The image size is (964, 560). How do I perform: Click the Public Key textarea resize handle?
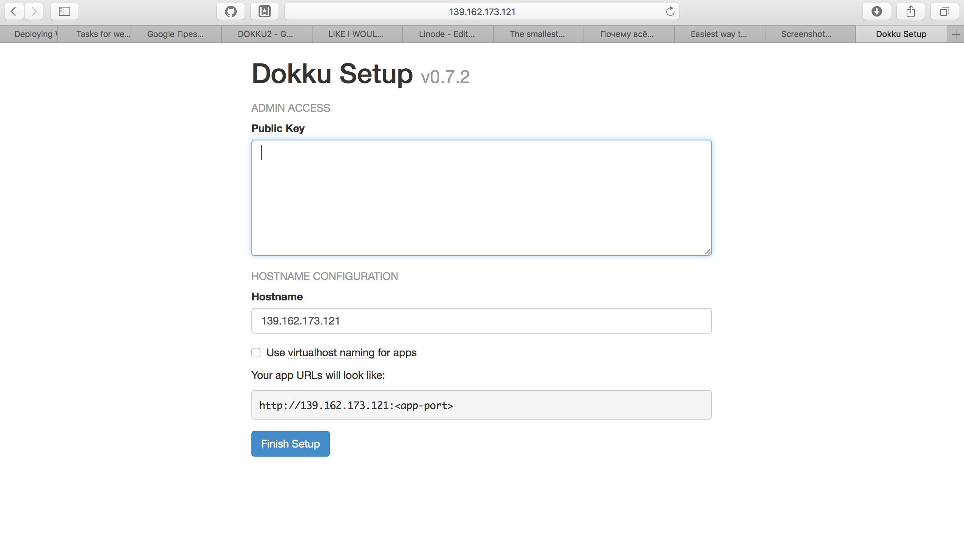pyautogui.click(x=708, y=252)
